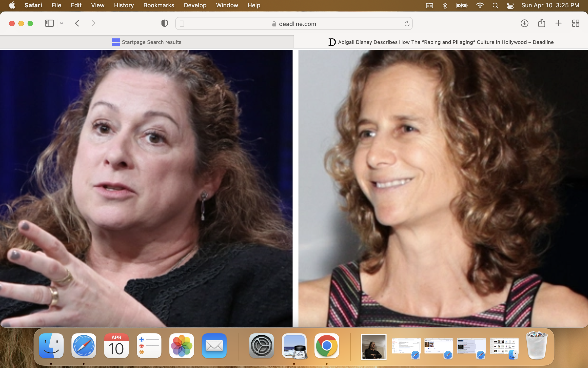
Task: Reload the deadline.com page
Action: coord(407,24)
